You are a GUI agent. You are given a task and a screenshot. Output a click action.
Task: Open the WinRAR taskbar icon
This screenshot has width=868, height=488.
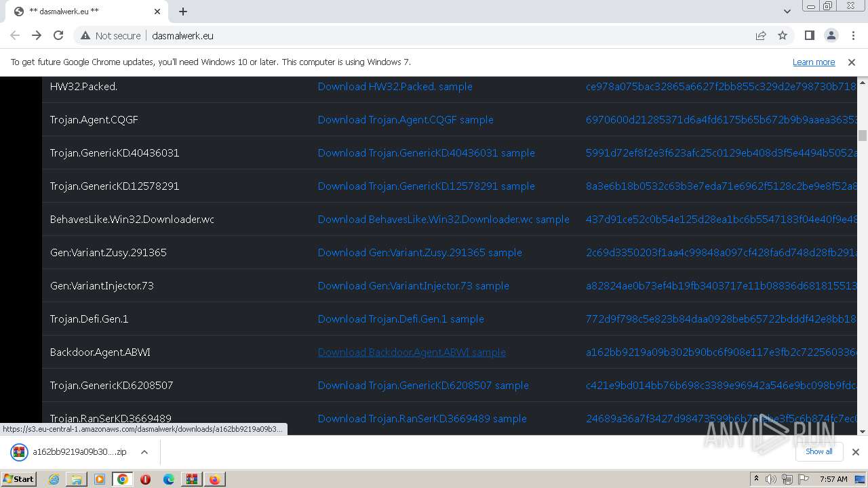tap(191, 479)
